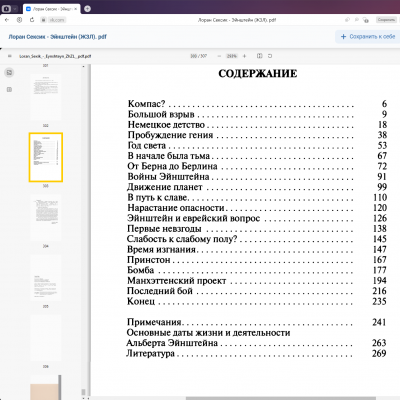The height and width of the screenshot is (400, 400).
Task: Click 'Сохранить к себе' button
Action: click(368, 37)
